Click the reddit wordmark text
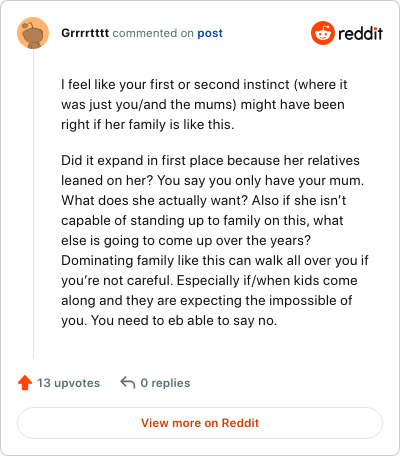Image resolution: width=400 pixels, height=456 pixels. (360, 33)
